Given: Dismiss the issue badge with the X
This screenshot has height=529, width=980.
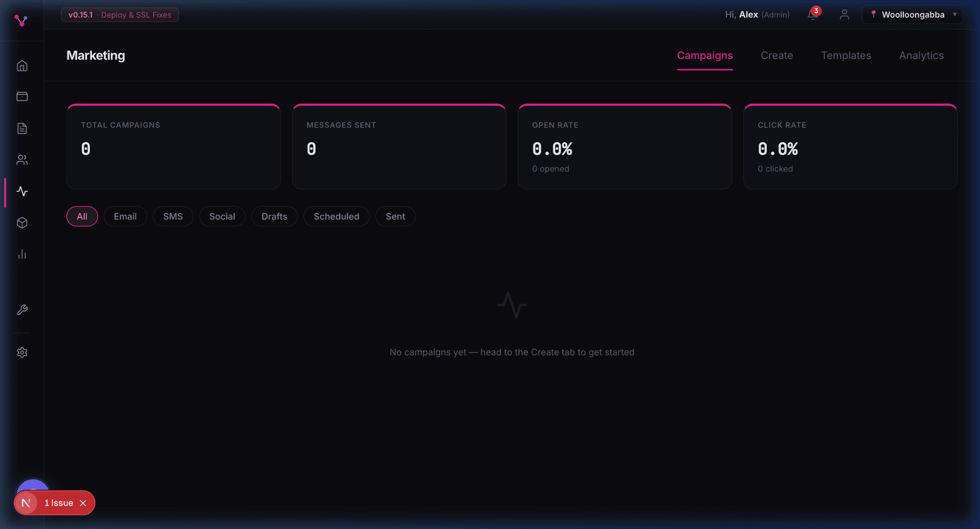Looking at the screenshot, I should (x=83, y=503).
